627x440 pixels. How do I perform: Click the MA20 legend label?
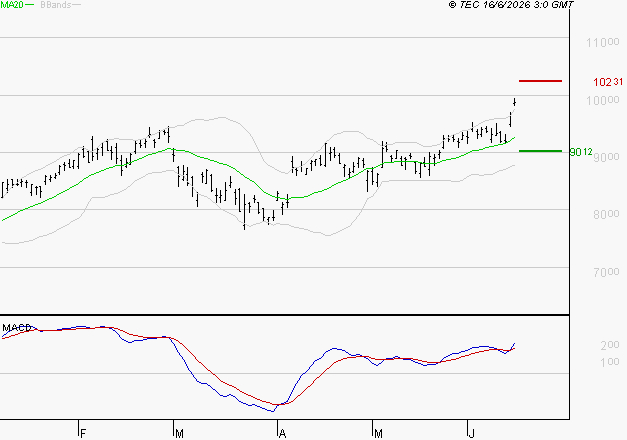pos(12,4)
